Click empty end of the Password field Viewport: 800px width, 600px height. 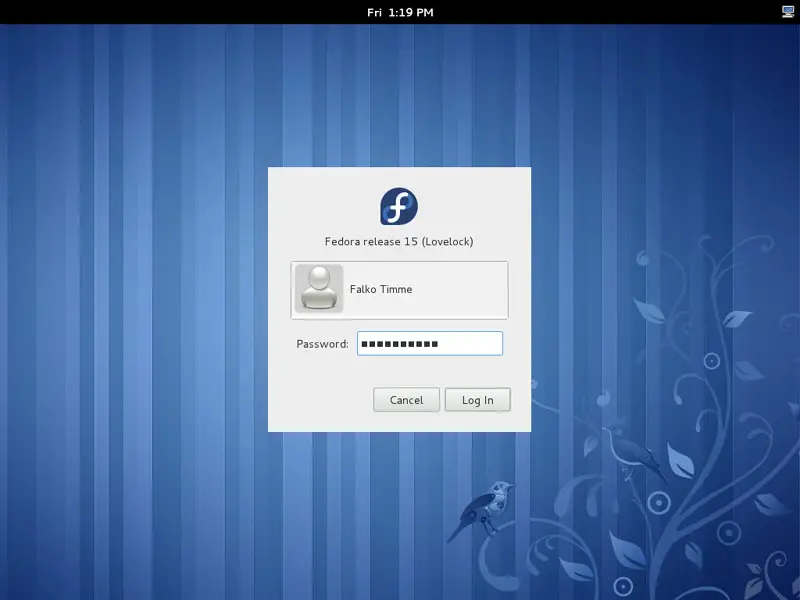pyautogui.click(x=482, y=344)
